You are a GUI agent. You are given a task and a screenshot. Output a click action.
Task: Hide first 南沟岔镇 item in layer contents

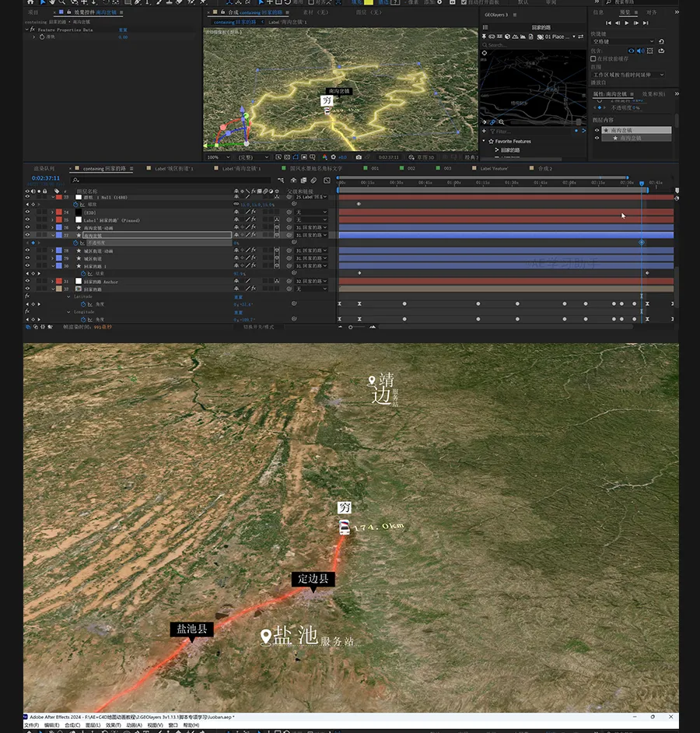(597, 131)
